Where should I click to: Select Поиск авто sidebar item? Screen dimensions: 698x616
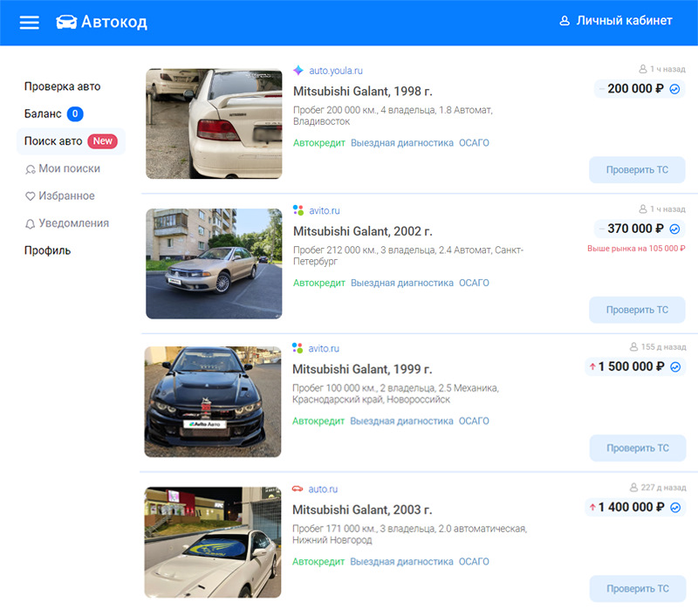pyautogui.click(x=53, y=141)
